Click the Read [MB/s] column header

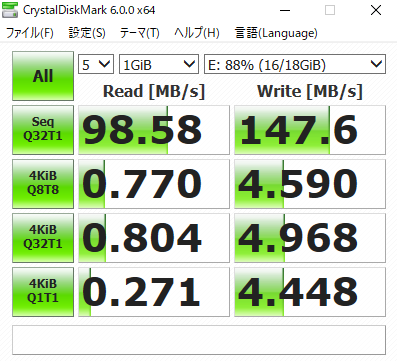pos(154,91)
